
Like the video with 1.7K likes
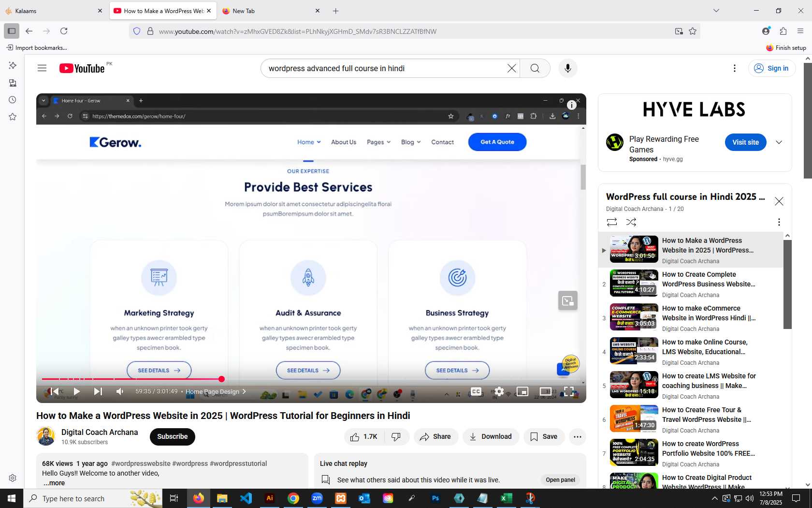(x=364, y=436)
